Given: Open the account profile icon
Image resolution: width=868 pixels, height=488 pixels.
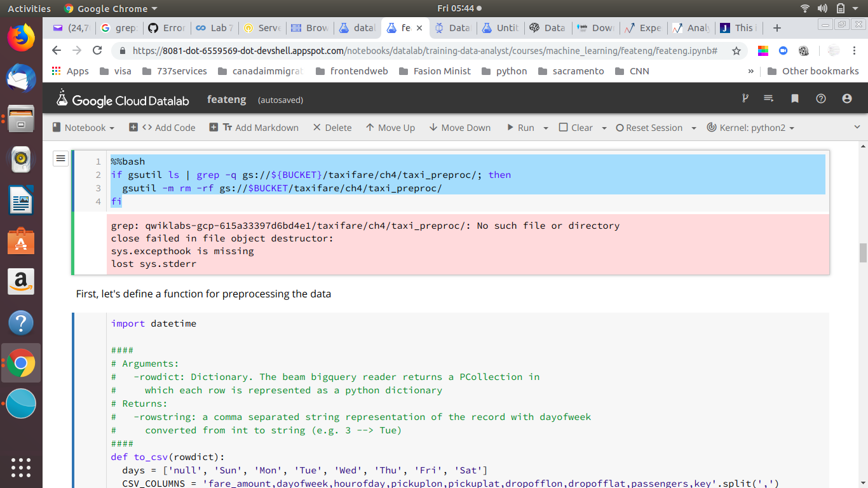Looking at the screenshot, I should coord(846,98).
